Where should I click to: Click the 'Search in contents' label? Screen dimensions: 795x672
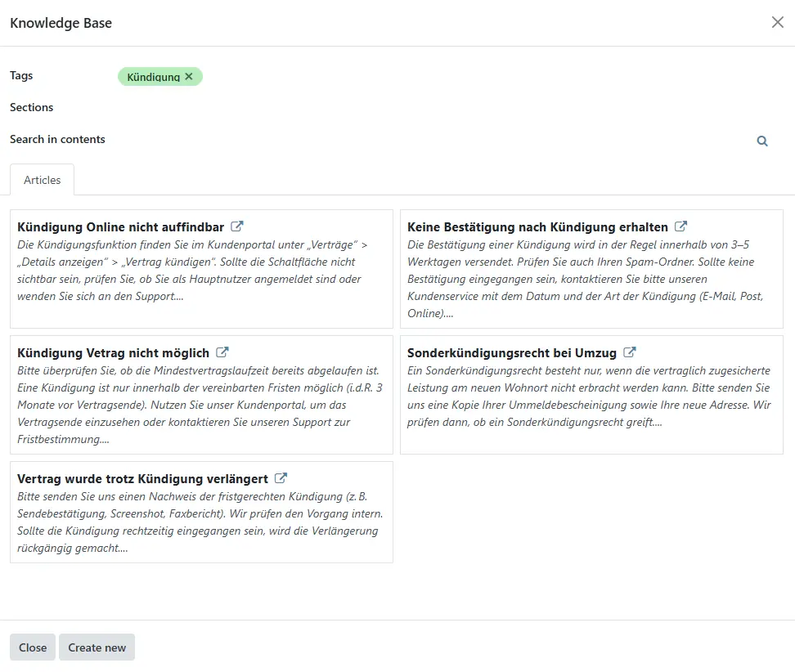pos(57,139)
